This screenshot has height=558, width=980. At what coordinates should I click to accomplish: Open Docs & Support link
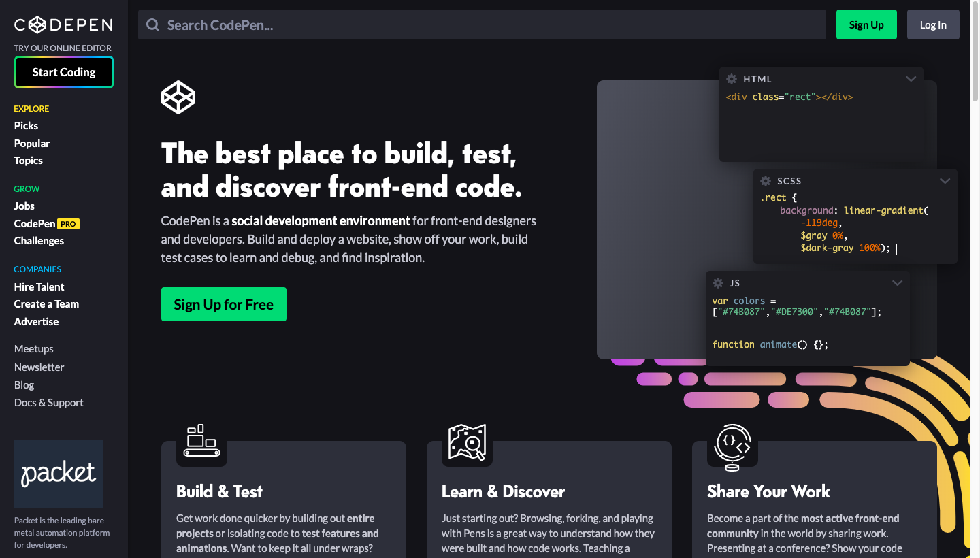coord(49,403)
